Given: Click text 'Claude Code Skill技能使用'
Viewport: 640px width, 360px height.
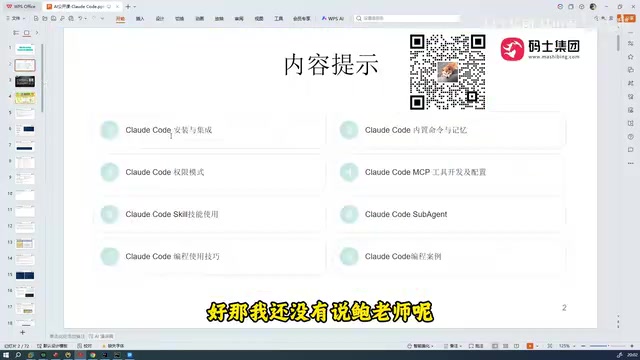Looking at the screenshot, I should coord(172,214).
